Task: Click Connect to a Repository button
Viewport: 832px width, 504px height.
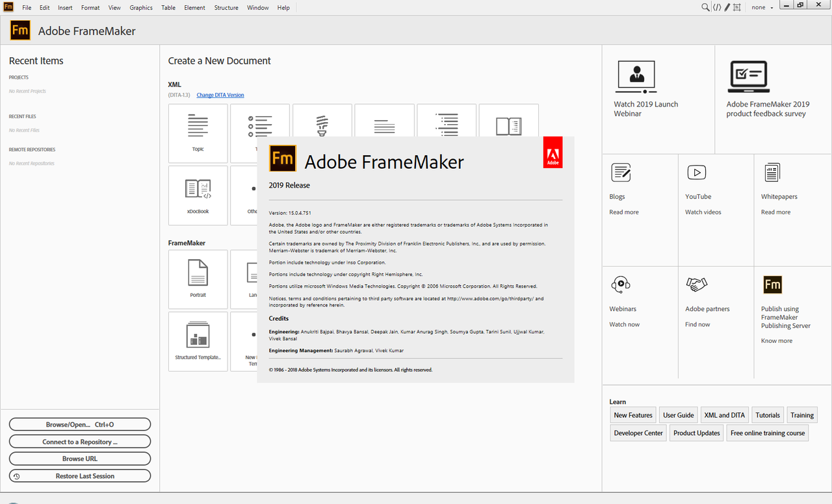Action: (80, 442)
